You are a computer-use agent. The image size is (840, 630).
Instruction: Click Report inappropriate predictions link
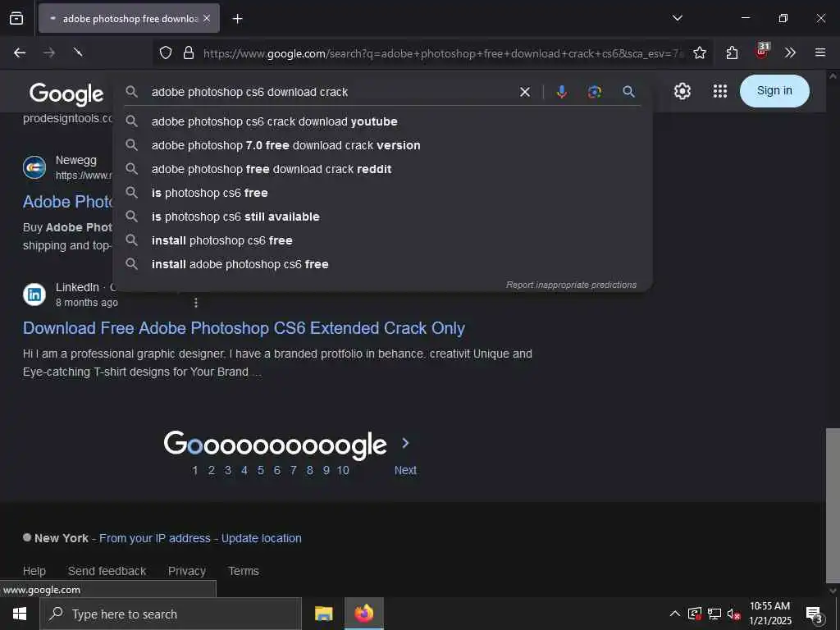[x=571, y=285]
